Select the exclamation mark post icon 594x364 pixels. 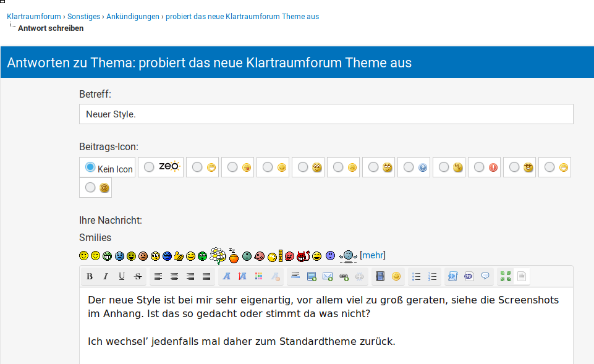pos(479,167)
